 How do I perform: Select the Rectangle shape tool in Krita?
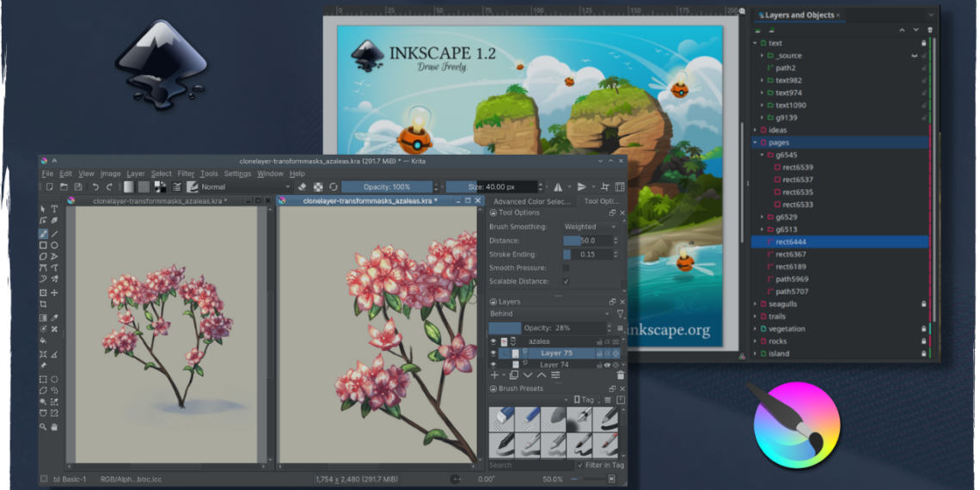[42, 246]
